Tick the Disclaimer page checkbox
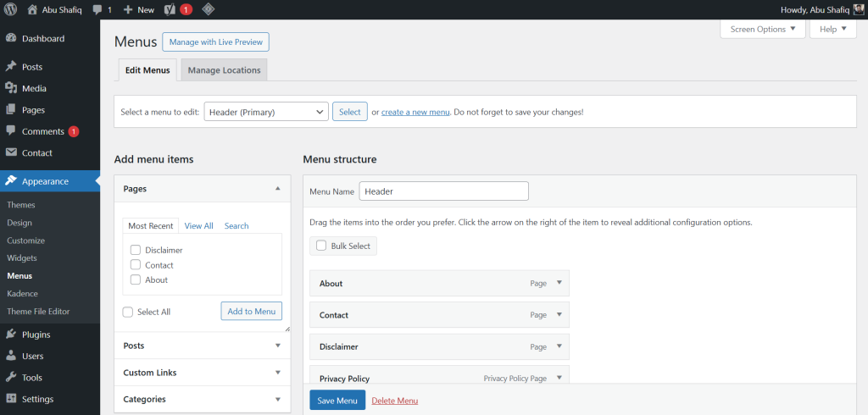Screen dimensions: 868x415 click(x=135, y=250)
